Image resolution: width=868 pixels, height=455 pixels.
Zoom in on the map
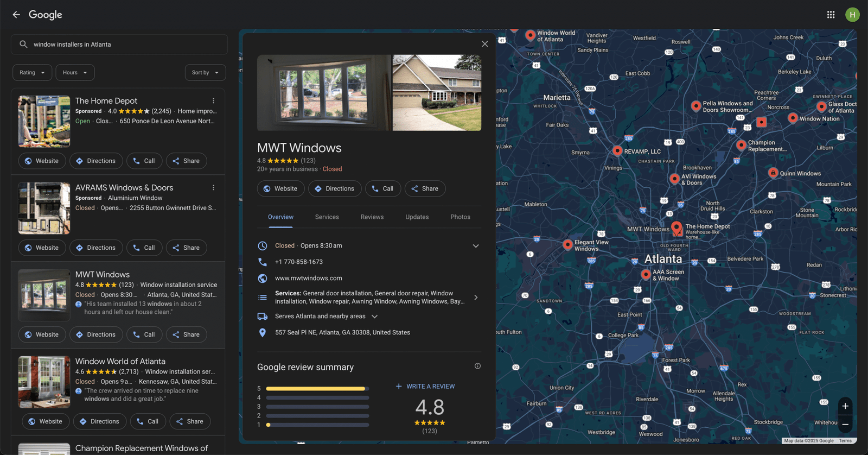point(845,406)
